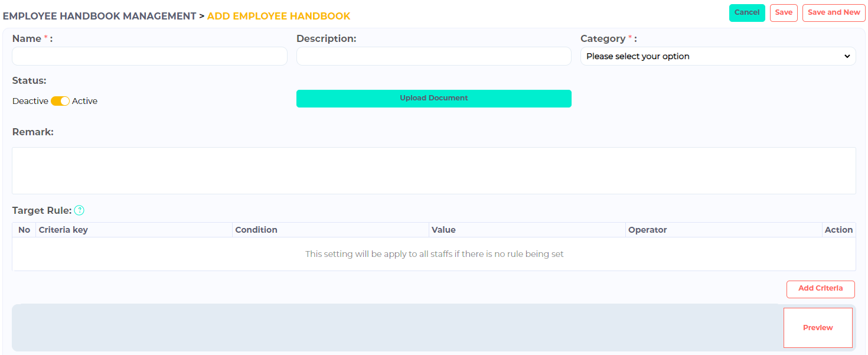Click the Operator column header

coord(647,230)
